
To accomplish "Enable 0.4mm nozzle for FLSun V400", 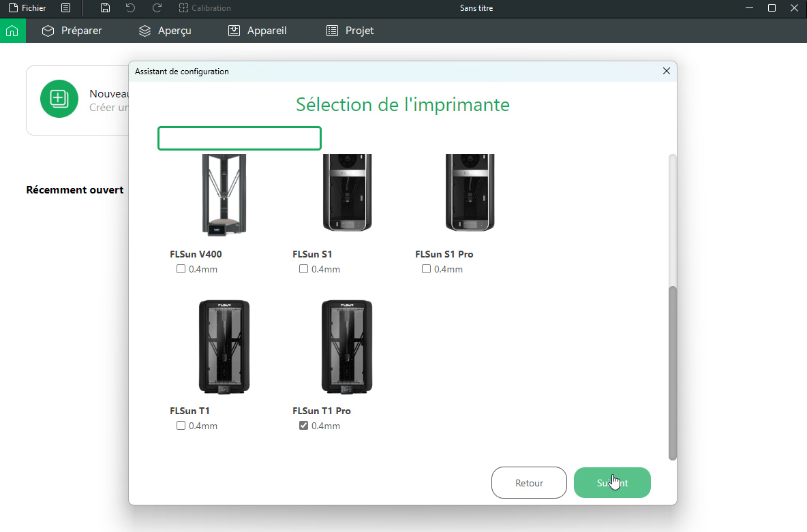I will click(x=181, y=268).
